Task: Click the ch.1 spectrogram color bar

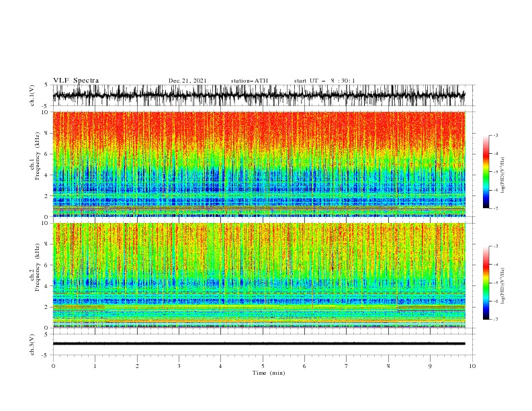Action: pyautogui.click(x=486, y=172)
